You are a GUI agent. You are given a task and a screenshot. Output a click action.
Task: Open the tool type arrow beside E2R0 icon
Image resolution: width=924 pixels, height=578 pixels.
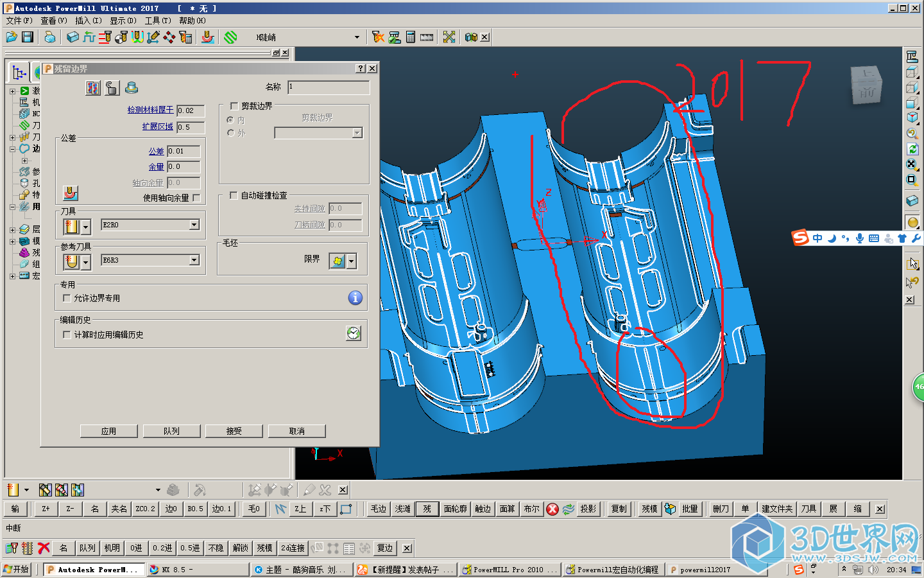(85, 227)
